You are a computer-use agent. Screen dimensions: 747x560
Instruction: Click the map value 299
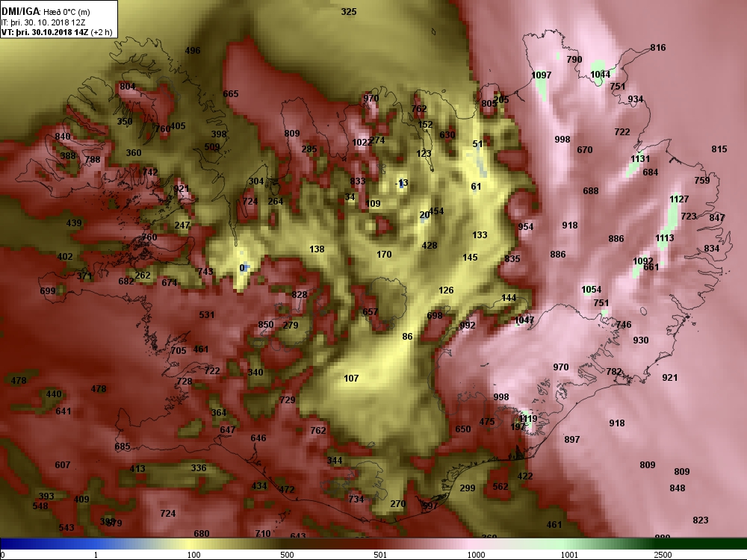(x=468, y=488)
